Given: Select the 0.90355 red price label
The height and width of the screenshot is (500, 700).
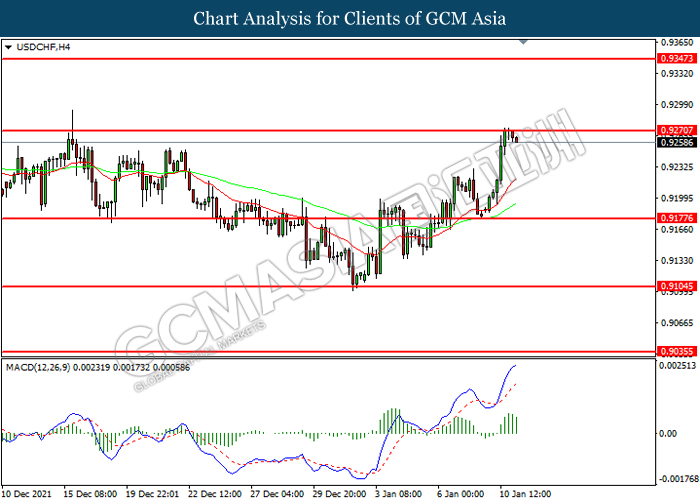Looking at the screenshot, I should 677,352.
